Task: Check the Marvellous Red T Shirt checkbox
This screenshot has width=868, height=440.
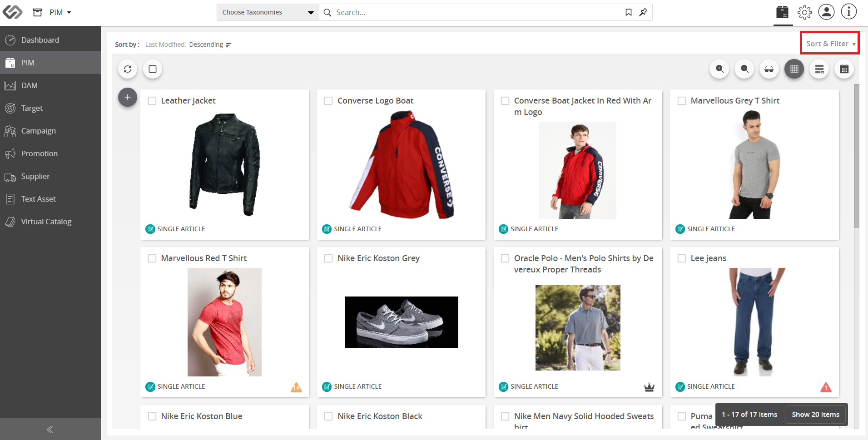Action: tap(152, 258)
